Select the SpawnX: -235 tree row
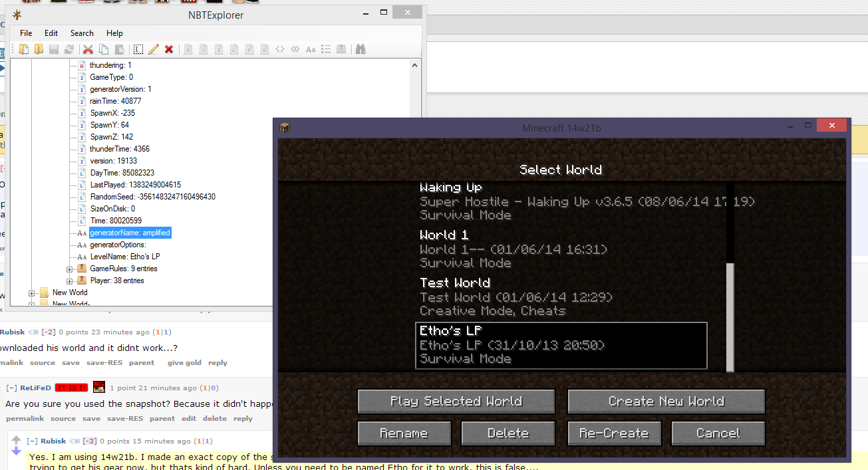This screenshot has height=470, width=868. pyautogui.click(x=112, y=113)
